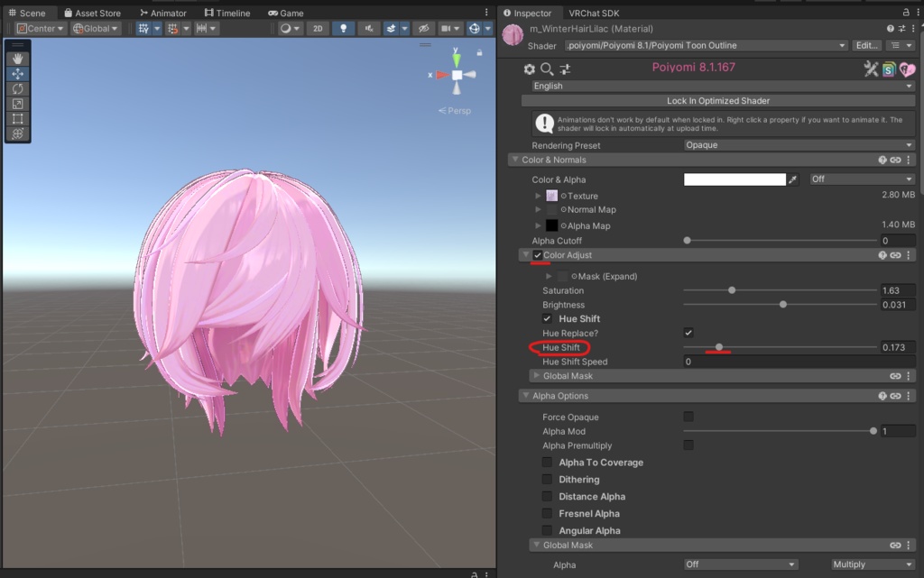Viewport: 924px width, 578px height.
Task: Collapse the Alpha Options section
Action: [x=526, y=396]
